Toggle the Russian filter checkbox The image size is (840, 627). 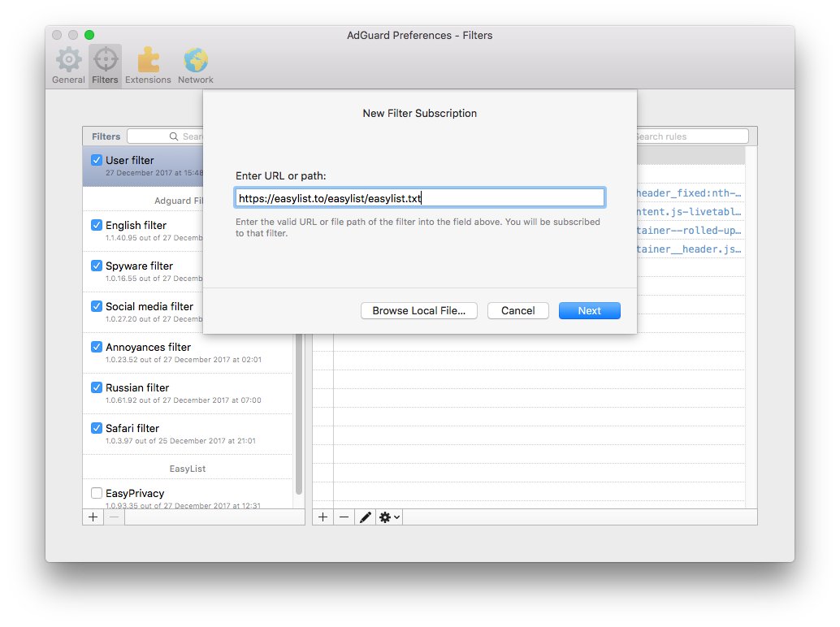97,387
